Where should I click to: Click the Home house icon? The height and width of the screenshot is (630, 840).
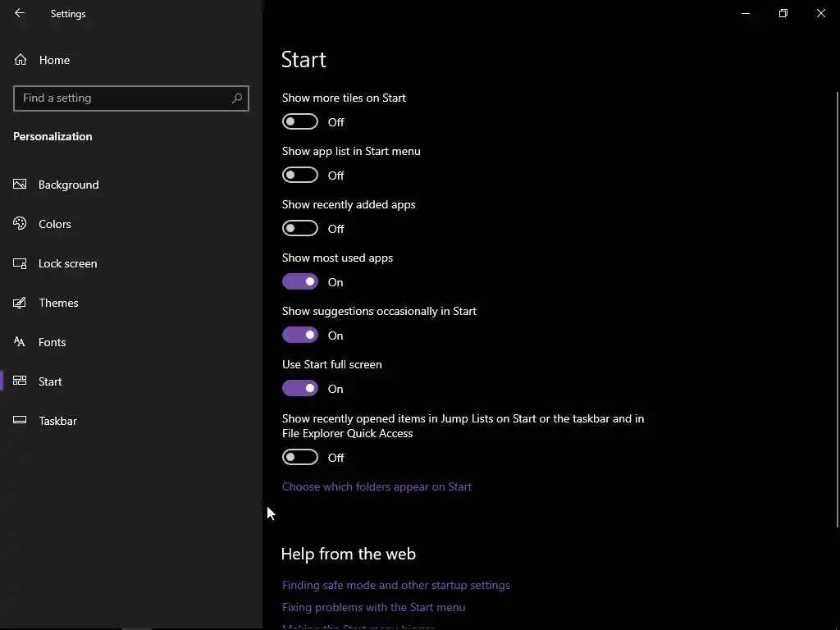click(x=21, y=60)
